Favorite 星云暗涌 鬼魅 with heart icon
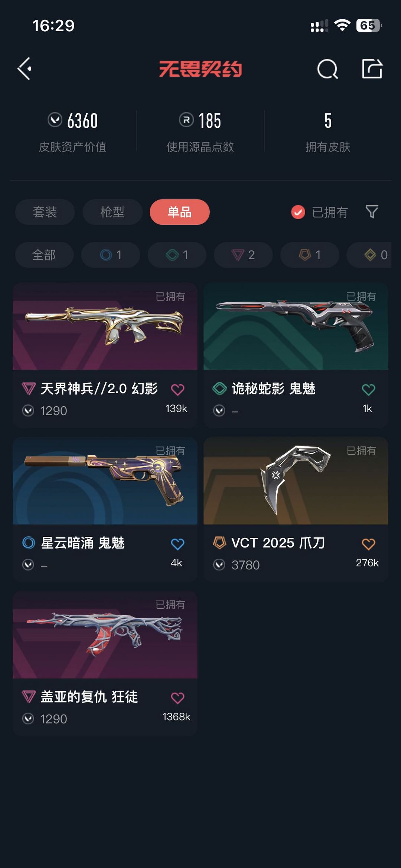The height and width of the screenshot is (868, 401). 177,544
